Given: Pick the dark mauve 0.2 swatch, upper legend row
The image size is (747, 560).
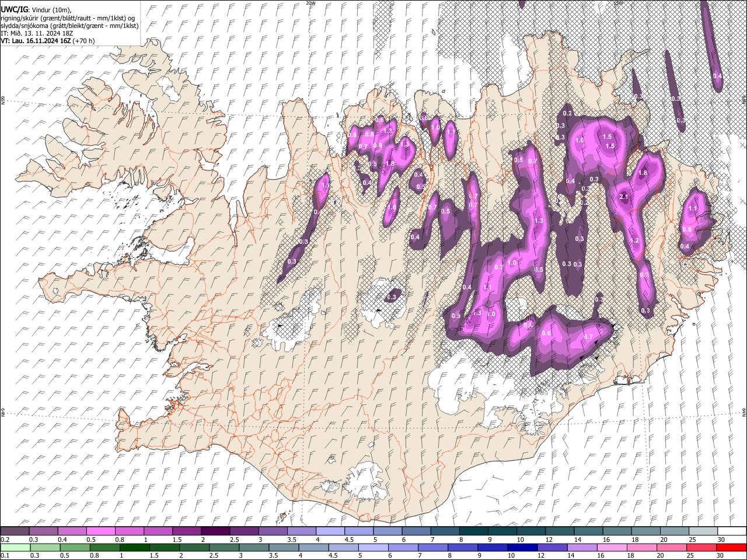Looking at the screenshot, I should 15,531.
